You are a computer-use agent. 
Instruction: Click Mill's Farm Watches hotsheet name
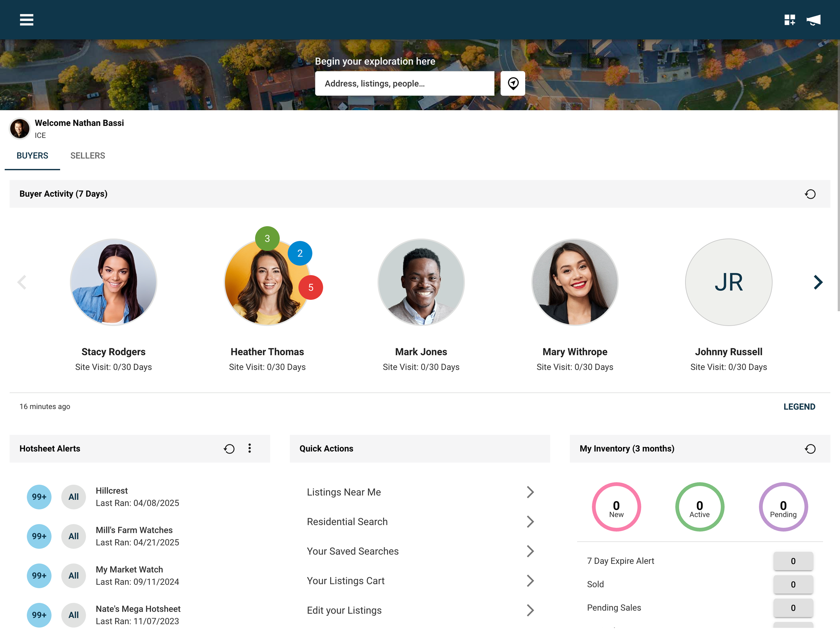click(x=134, y=530)
